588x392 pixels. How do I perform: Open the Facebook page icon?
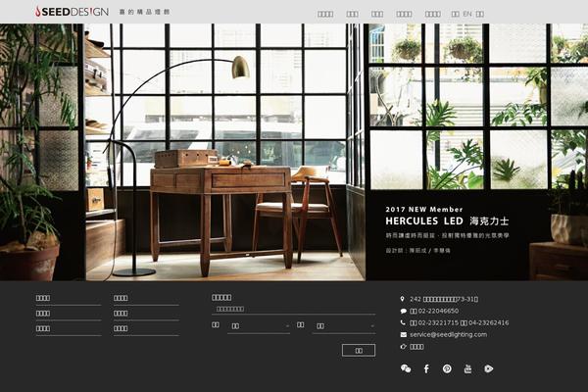point(426,368)
